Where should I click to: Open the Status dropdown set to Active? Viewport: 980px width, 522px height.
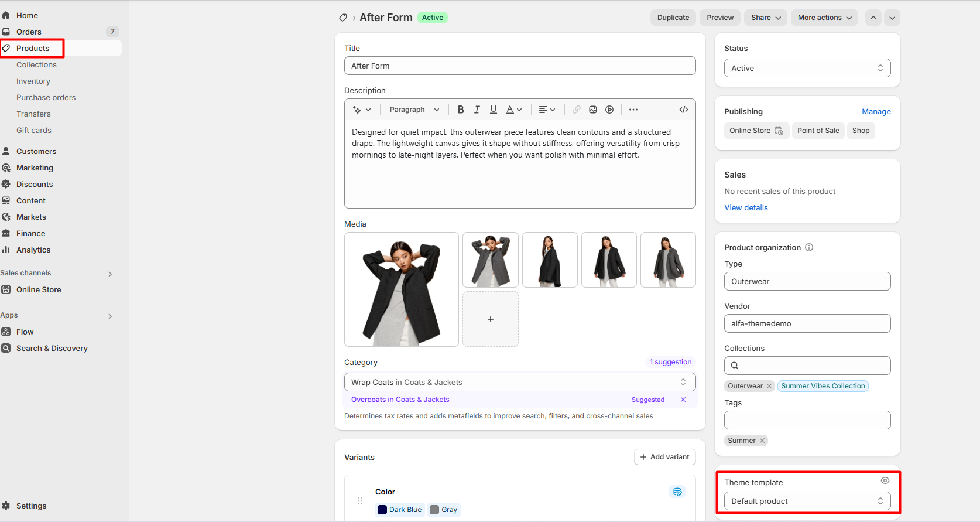pyautogui.click(x=807, y=68)
